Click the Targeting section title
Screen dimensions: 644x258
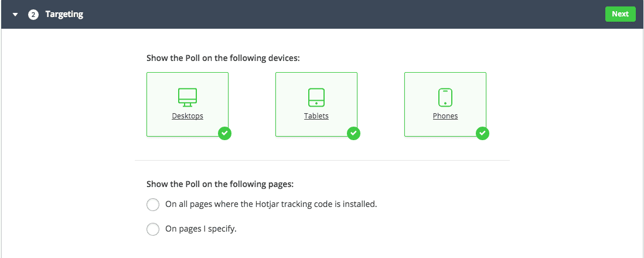click(64, 15)
